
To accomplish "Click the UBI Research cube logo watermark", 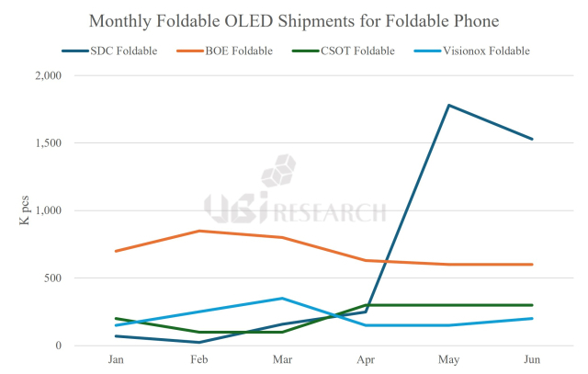I will coord(279,172).
